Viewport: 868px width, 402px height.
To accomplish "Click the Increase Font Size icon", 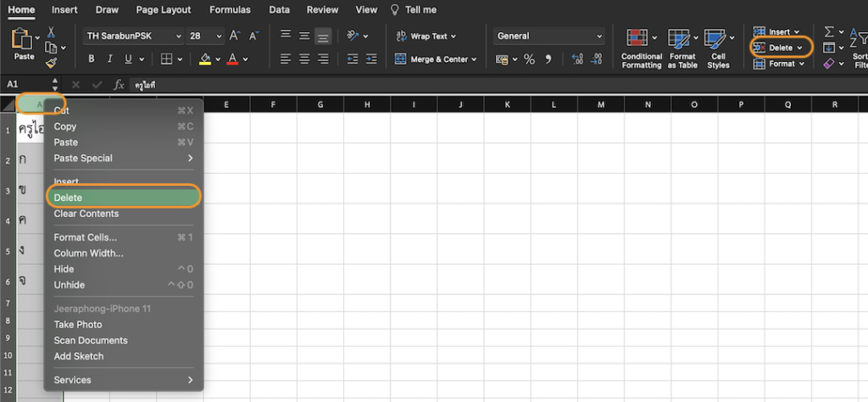I will click(234, 36).
